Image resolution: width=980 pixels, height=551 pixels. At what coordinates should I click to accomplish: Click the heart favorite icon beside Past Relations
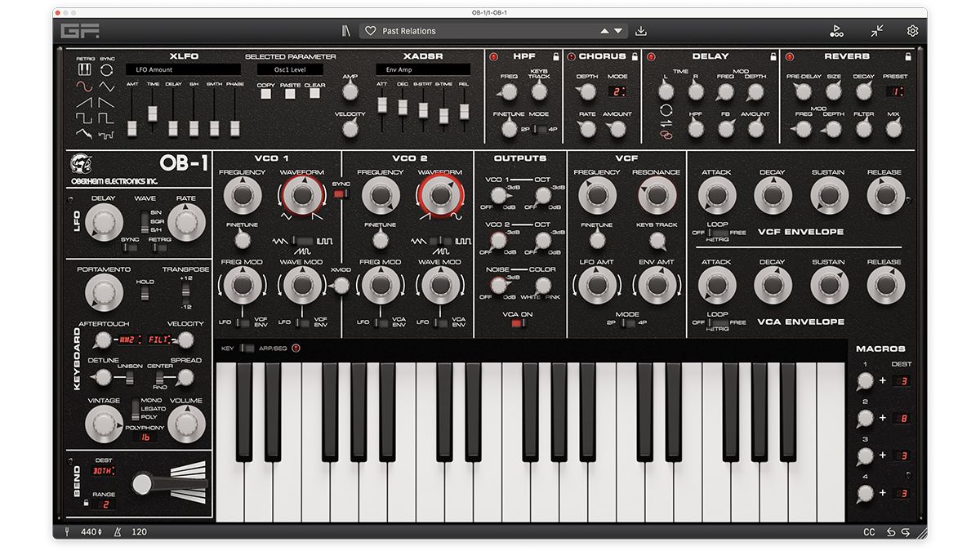click(370, 30)
